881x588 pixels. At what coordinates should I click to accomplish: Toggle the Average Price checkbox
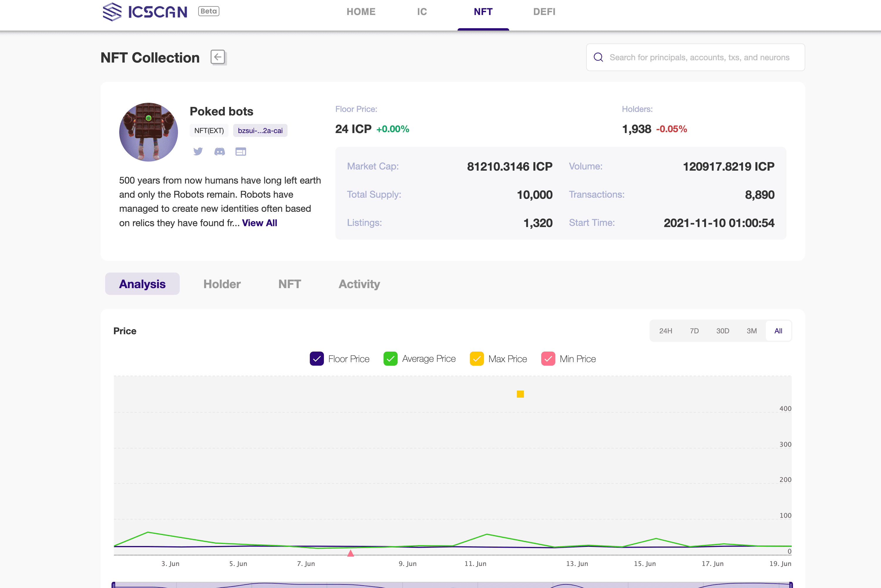coord(390,359)
